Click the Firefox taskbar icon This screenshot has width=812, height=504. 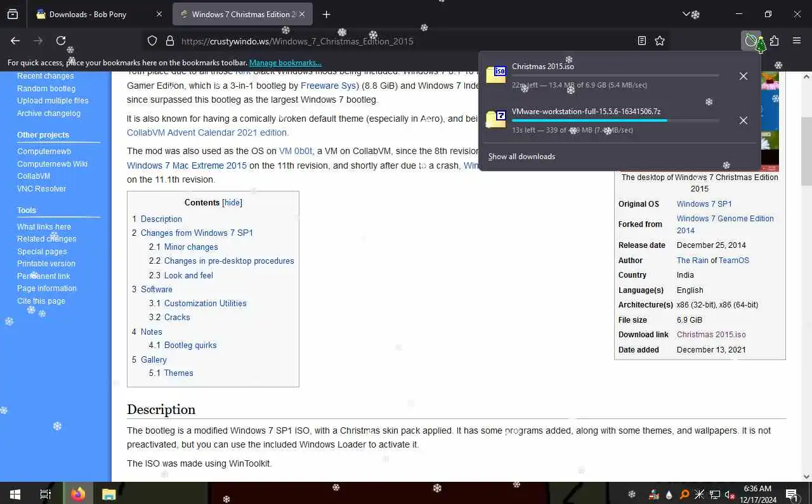click(x=78, y=494)
